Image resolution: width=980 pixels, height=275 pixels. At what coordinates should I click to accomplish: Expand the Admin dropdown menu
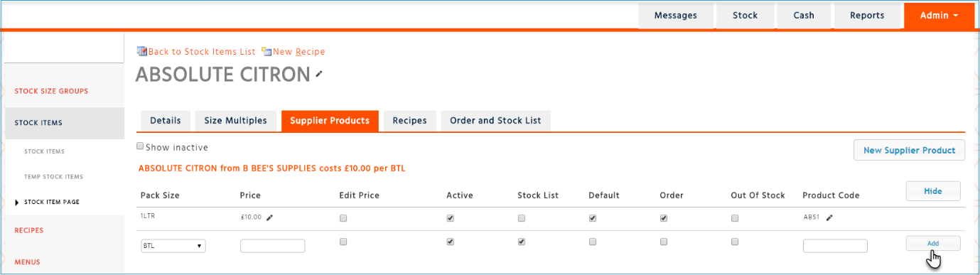coord(939,15)
